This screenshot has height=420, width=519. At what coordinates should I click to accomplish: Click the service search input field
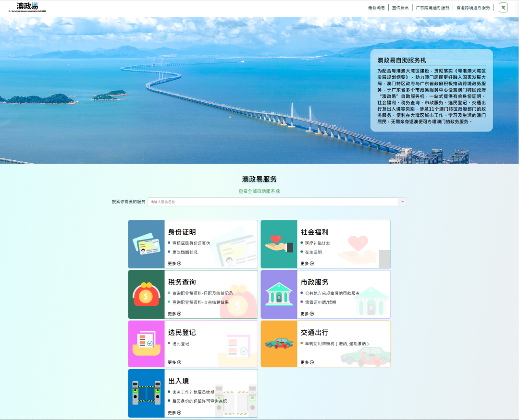(274, 202)
